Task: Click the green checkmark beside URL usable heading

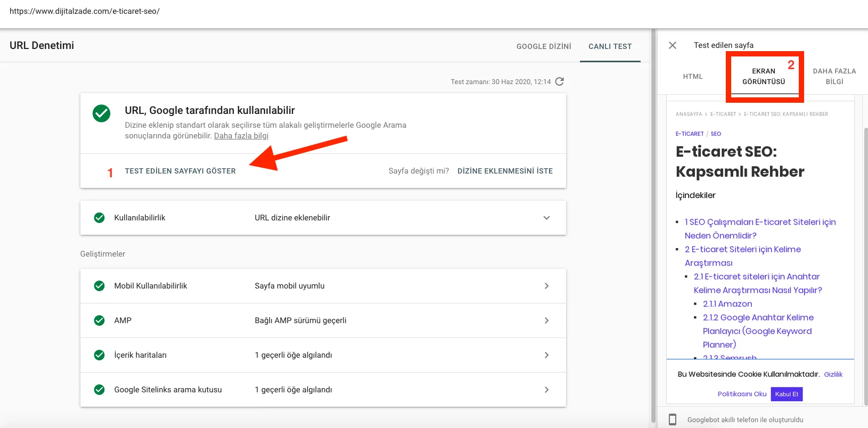Action: click(x=101, y=113)
